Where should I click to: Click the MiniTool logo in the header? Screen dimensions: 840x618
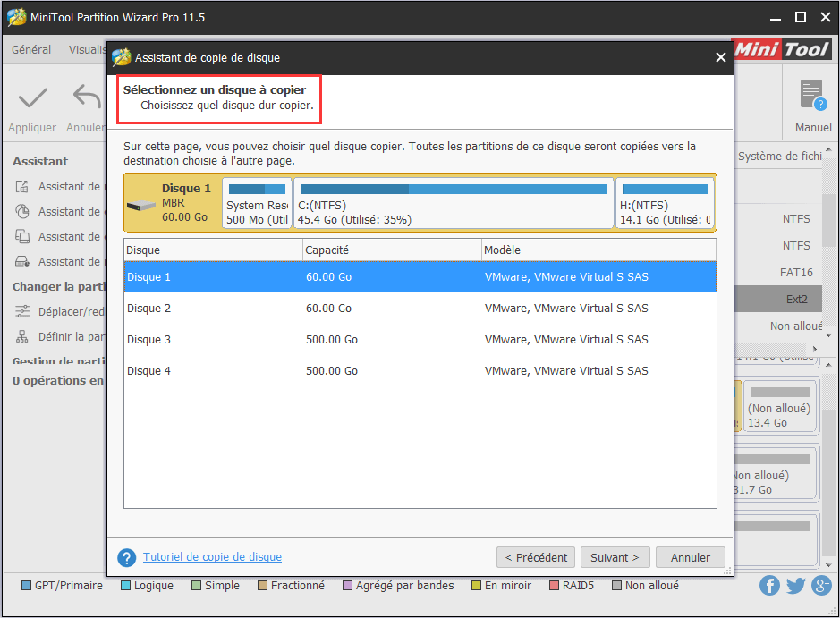[x=782, y=50]
